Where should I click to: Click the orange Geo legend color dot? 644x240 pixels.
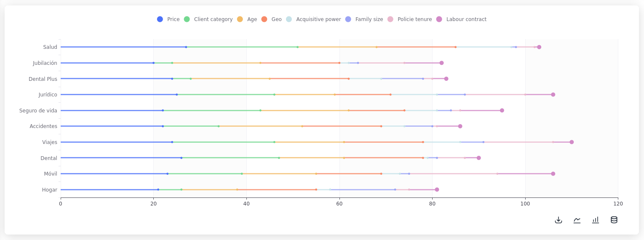(264, 19)
